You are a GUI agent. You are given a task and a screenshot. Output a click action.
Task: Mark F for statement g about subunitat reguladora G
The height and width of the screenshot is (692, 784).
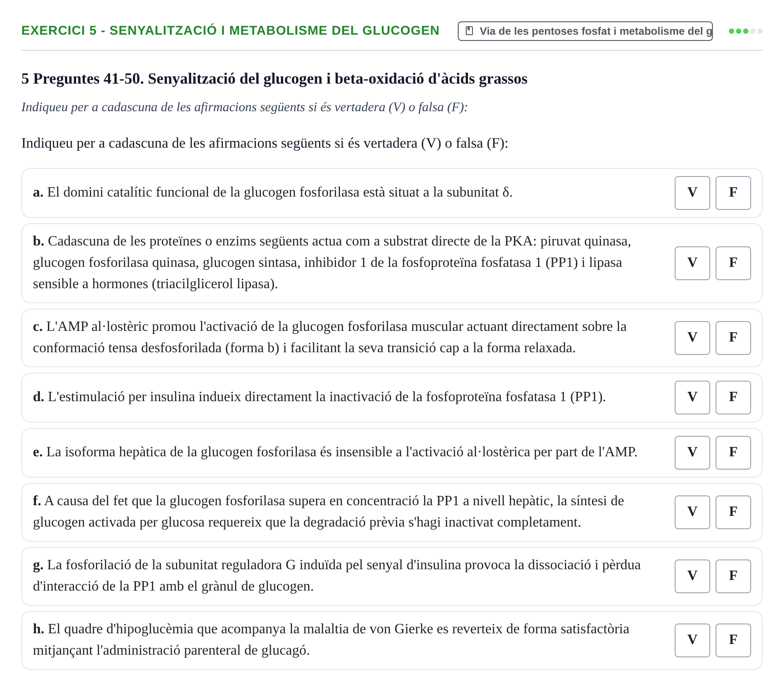pyautogui.click(x=733, y=576)
